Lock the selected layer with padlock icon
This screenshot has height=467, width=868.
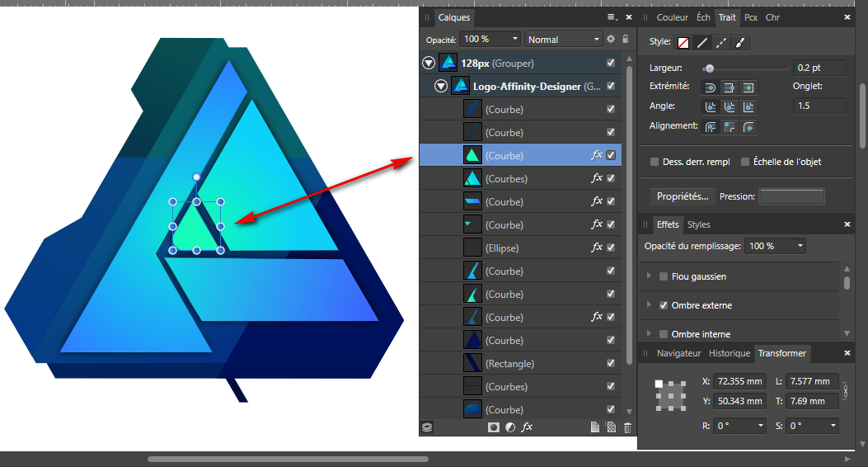626,40
